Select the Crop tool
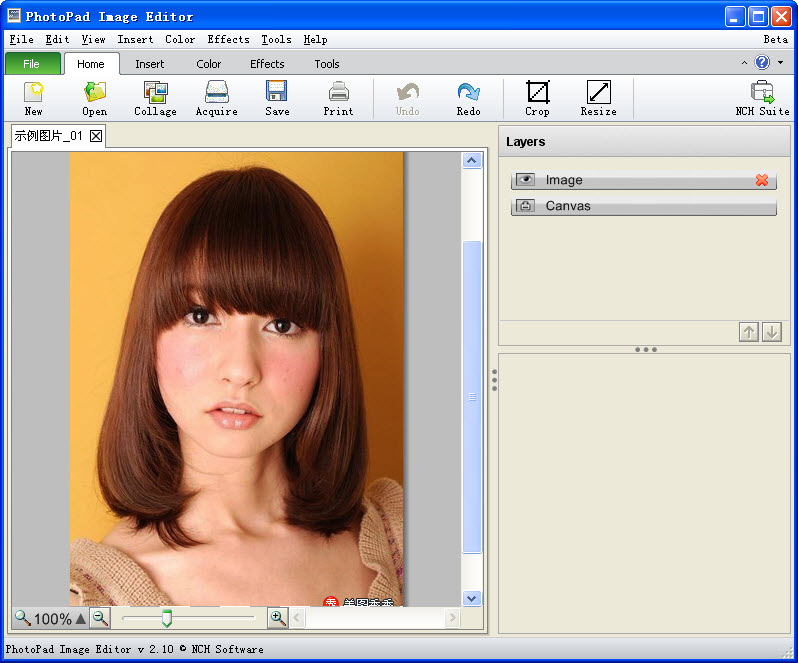The height and width of the screenshot is (663, 798). coord(537,93)
